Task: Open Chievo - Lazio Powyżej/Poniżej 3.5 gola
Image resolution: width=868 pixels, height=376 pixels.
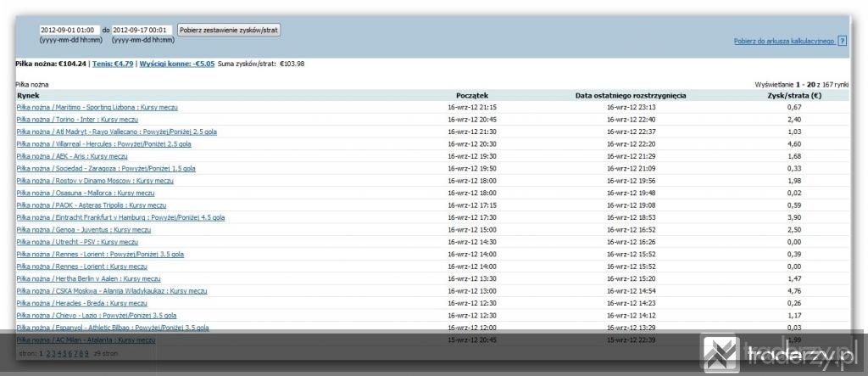Action: click(97, 316)
